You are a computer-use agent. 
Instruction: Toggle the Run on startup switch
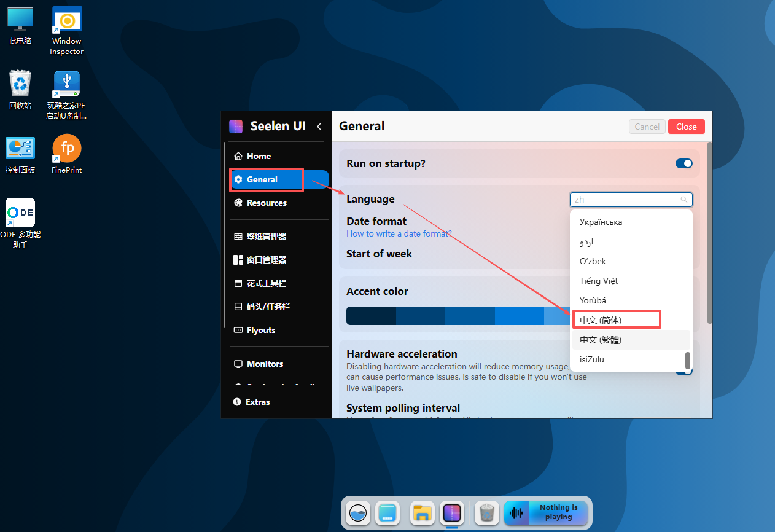683,163
